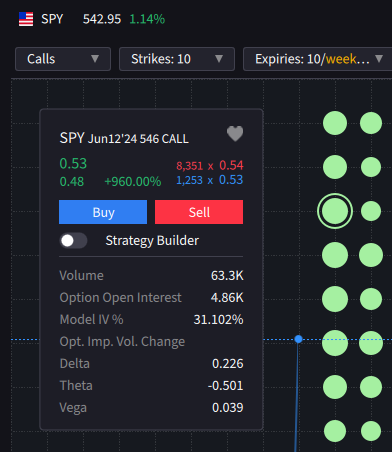This screenshot has width=392, height=452.
Task: Select the highlighted ringed green option bubble
Action: point(335,211)
